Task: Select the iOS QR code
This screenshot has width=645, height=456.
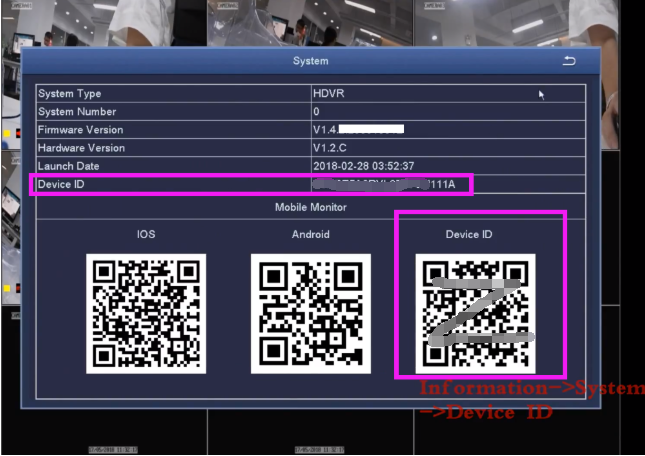Action: pos(146,314)
